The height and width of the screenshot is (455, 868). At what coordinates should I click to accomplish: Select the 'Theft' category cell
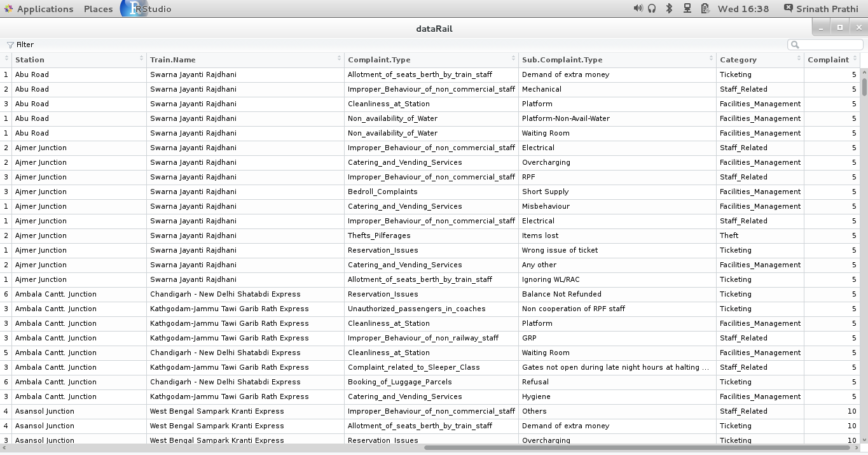(760, 235)
